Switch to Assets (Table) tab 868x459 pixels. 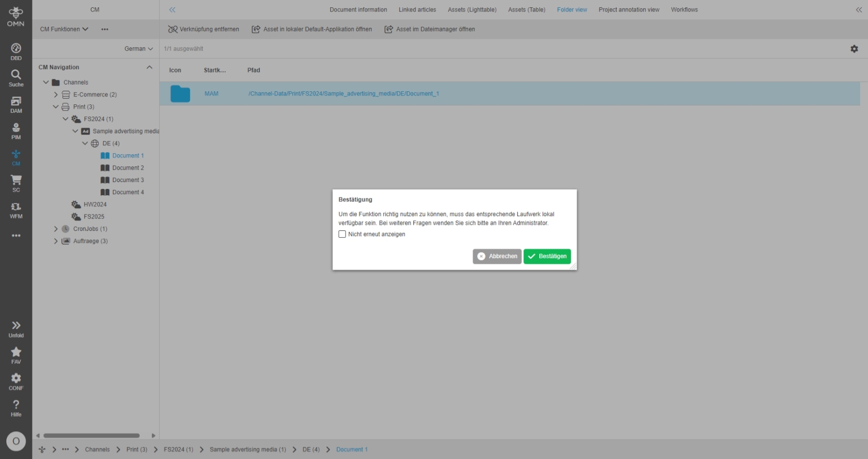[527, 10]
